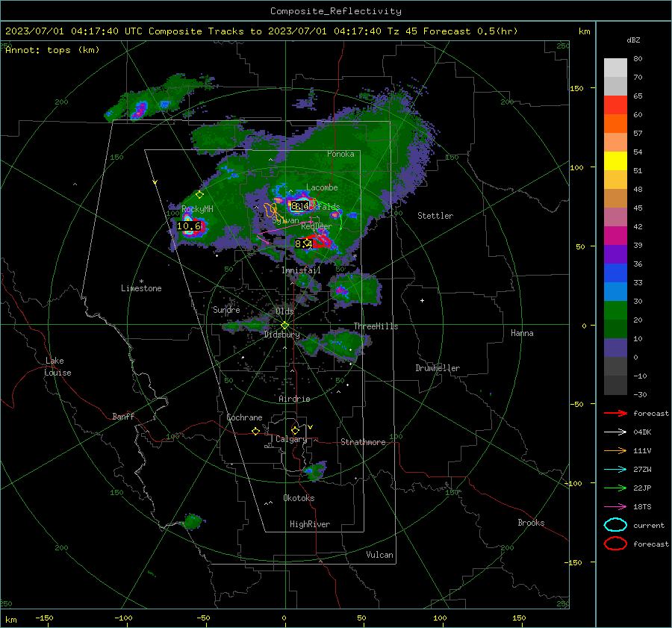
Task: Click the Sundre city label
Action: pos(226,310)
